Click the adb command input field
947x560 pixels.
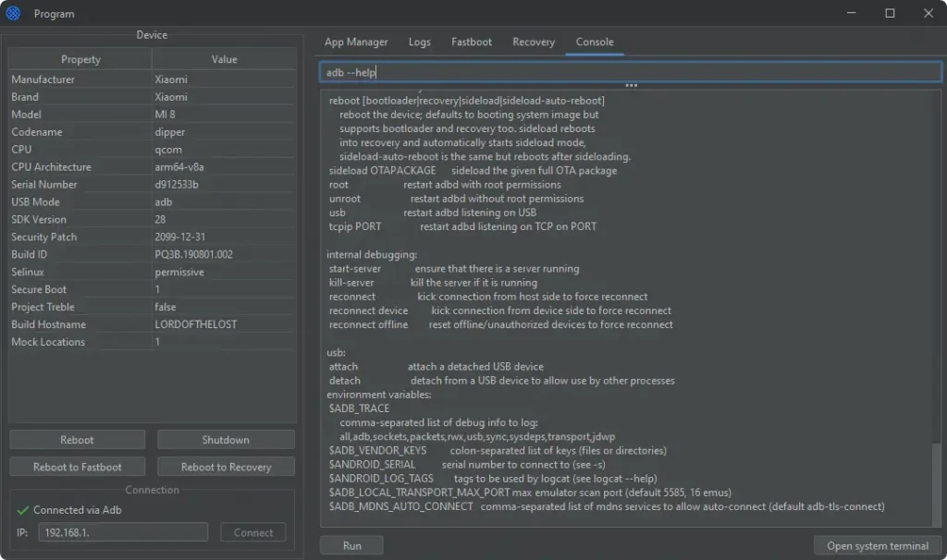(629, 72)
